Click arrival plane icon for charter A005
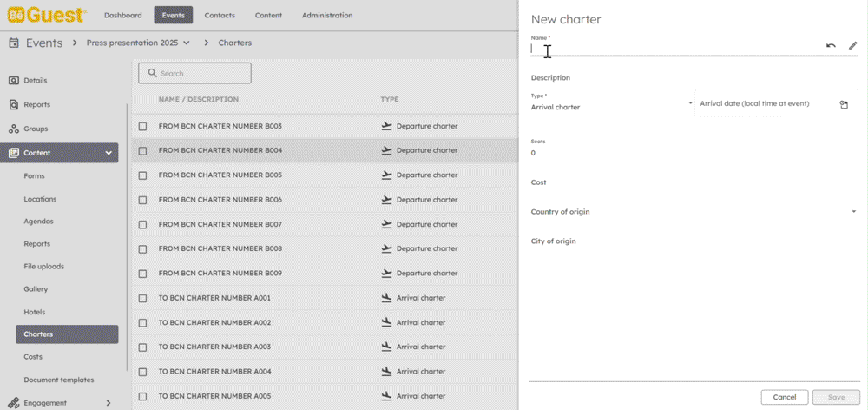Viewport: 868px width, 410px height. [x=387, y=395]
